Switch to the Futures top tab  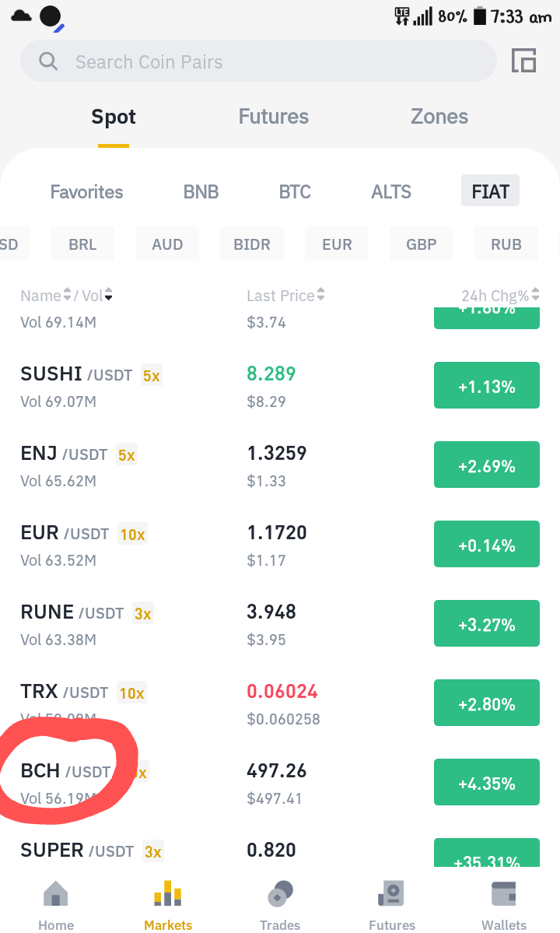pyautogui.click(x=274, y=117)
